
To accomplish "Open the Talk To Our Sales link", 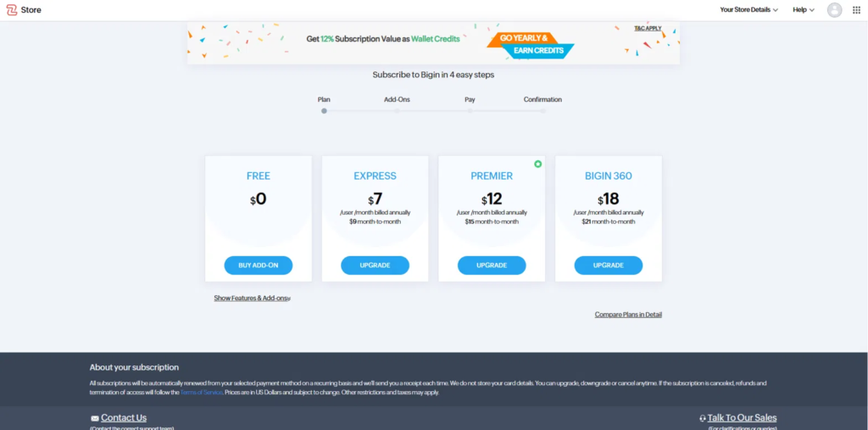I will coord(742,418).
